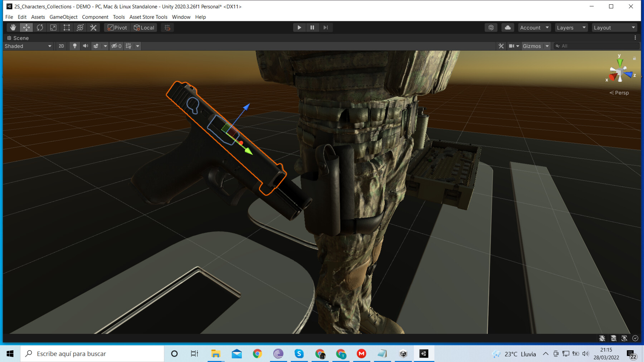
Task: Open Scene view options menu dots
Action: coord(635,38)
